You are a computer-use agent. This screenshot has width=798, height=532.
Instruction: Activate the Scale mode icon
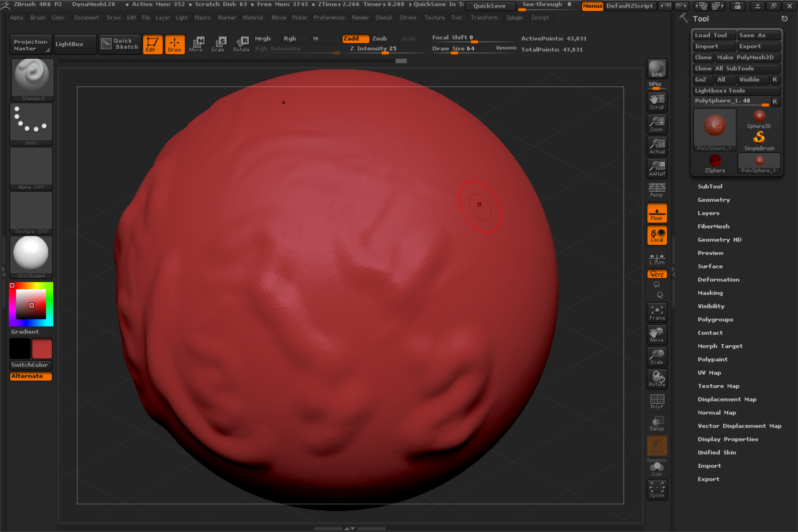click(x=219, y=44)
